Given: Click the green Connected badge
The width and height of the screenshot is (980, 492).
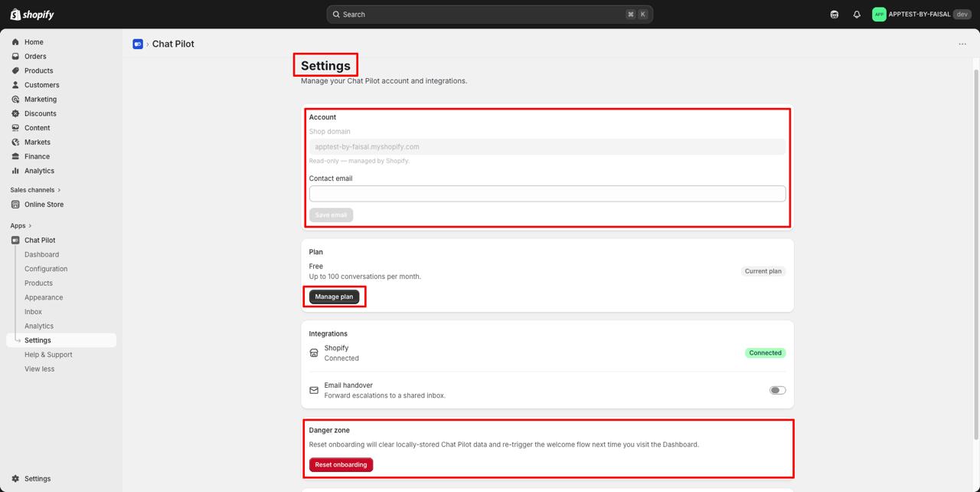Looking at the screenshot, I should pyautogui.click(x=765, y=353).
